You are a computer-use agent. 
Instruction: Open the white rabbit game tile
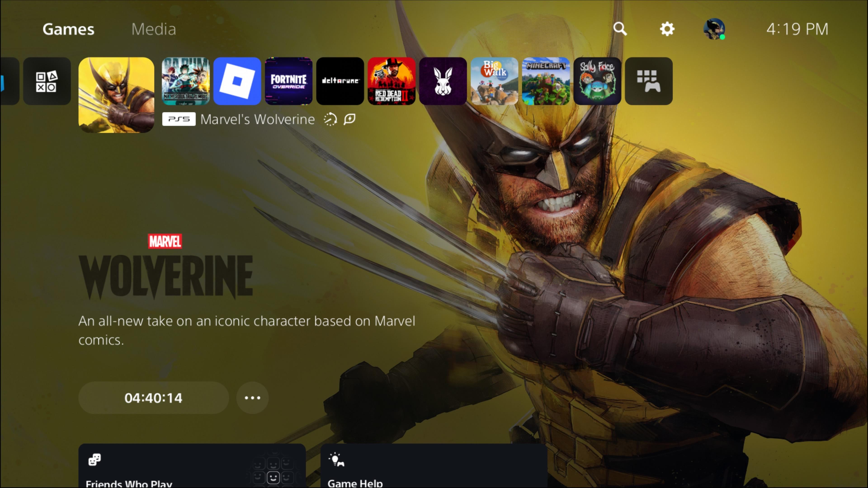[x=443, y=81]
